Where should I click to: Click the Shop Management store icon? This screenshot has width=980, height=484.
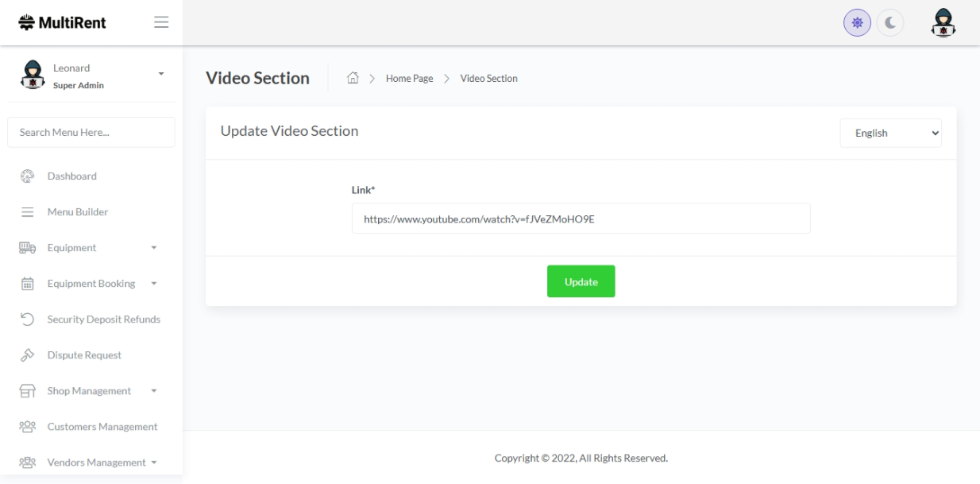click(x=26, y=391)
